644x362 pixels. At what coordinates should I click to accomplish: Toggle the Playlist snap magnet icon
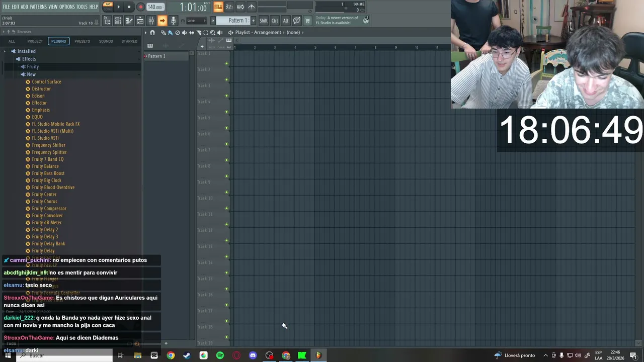click(x=152, y=33)
